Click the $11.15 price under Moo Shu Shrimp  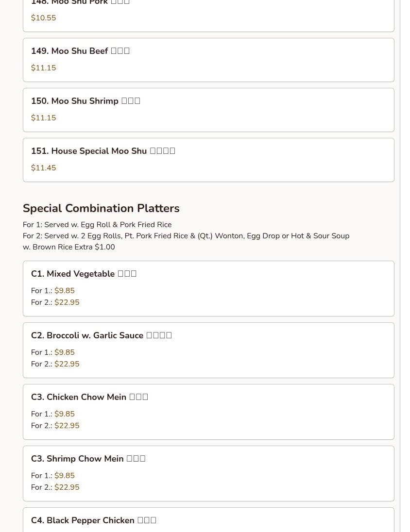(44, 118)
